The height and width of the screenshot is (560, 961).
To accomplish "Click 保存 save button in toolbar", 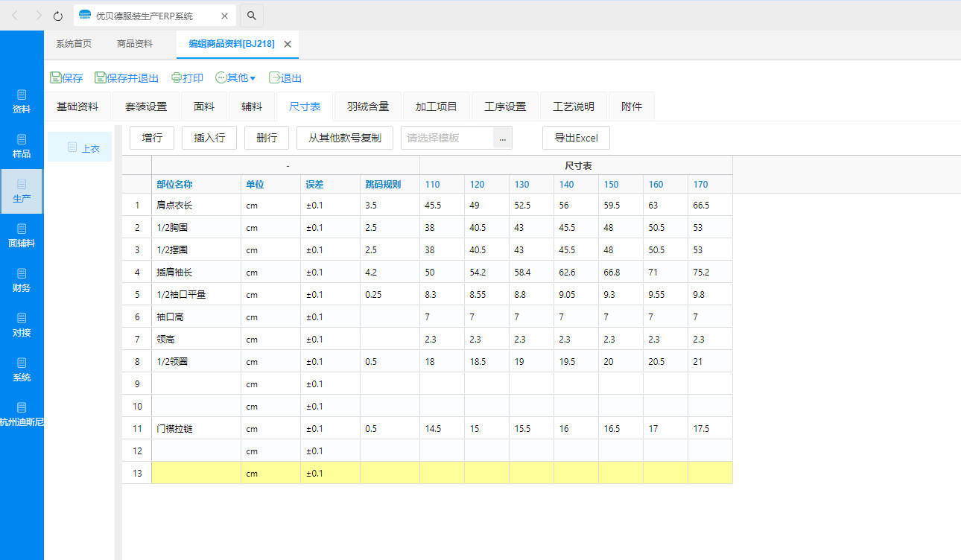I will [66, 77].
